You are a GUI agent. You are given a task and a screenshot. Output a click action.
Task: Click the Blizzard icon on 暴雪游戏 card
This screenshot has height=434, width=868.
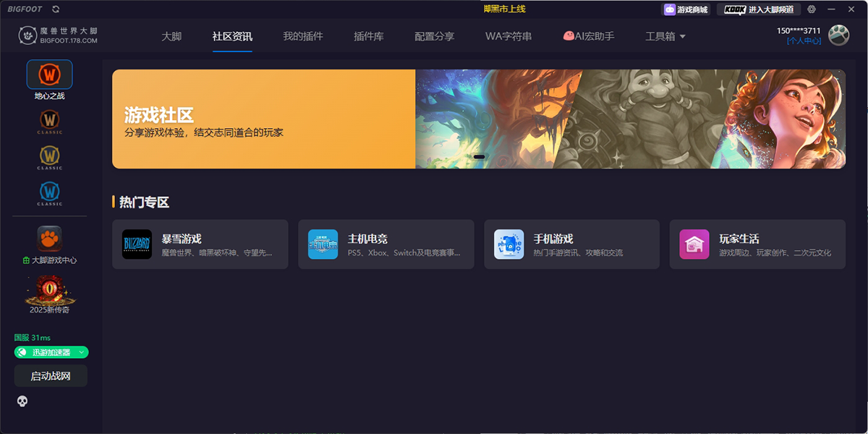pyautogui.click(x=137, y=244)
